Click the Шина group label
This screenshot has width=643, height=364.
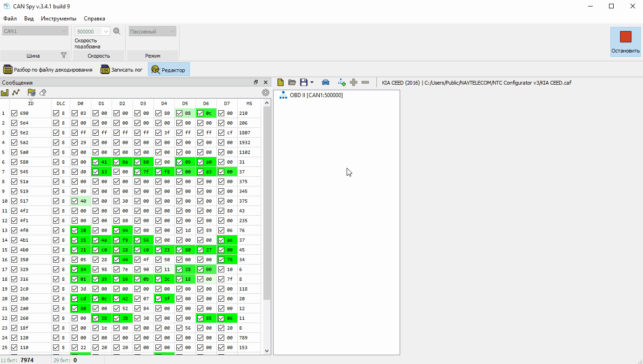click(33, 56)
